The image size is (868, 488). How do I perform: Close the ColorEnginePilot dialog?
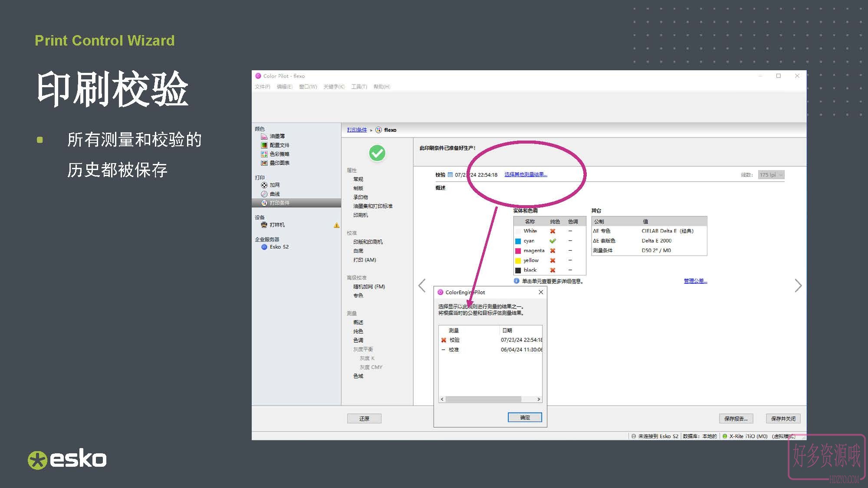coord(541,292)
